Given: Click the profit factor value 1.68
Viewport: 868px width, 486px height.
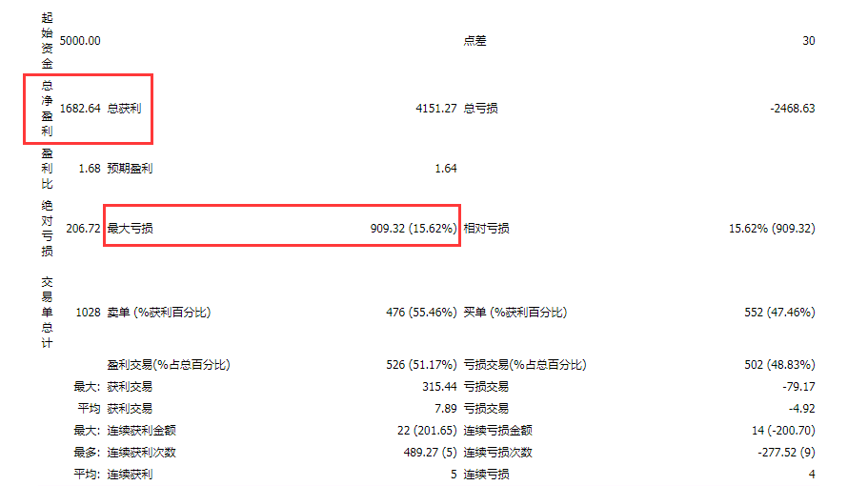Looking at the screenshot, I should pyautogui.click(x=90, y=169).
